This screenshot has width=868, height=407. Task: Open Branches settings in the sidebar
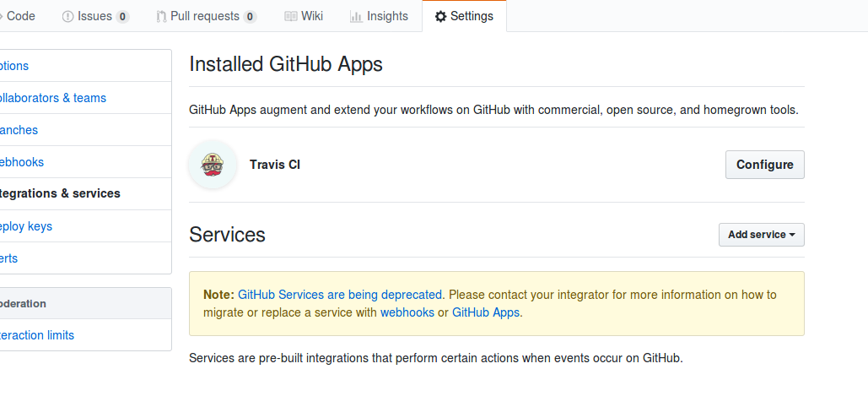click(84, 130)
